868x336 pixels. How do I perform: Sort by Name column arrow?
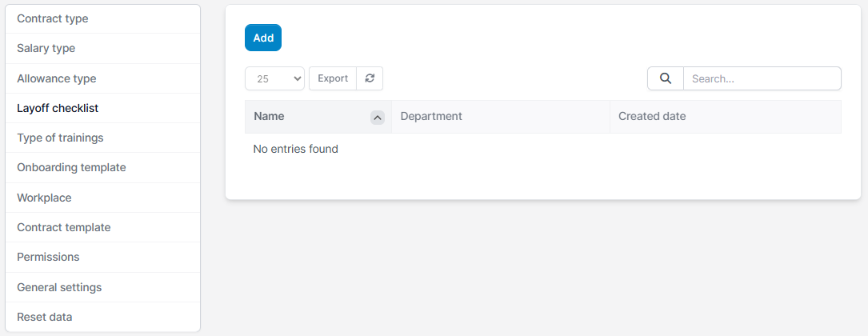click(x=378, y=117)
